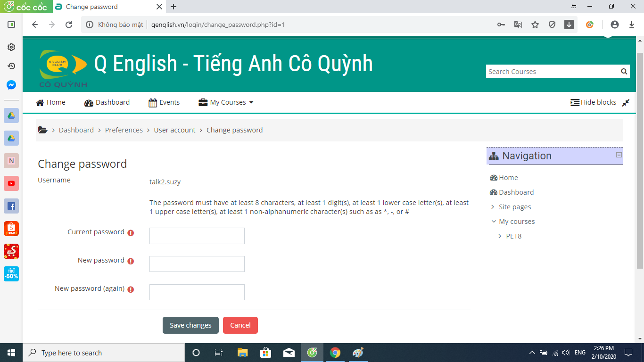Click the bookmark star icon in address bar
Screen dimensions: 644x362
pyautogui.click(x=535, y=25)
